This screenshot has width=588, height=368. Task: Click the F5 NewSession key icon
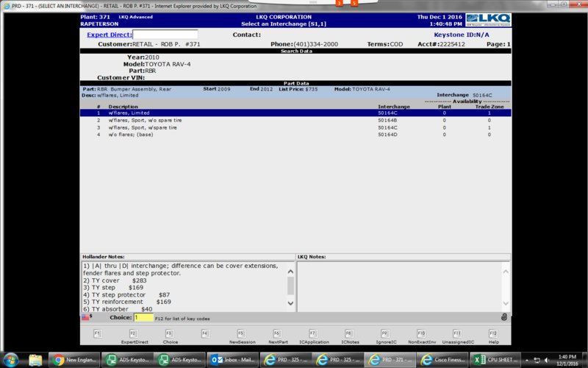[x=241, y=333]
